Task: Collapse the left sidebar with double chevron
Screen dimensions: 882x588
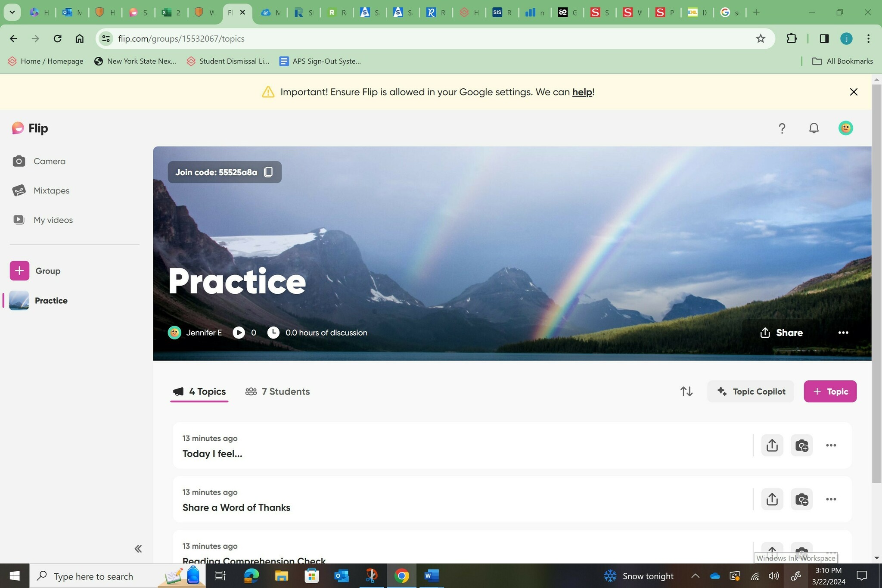Action: coord(138,549)
